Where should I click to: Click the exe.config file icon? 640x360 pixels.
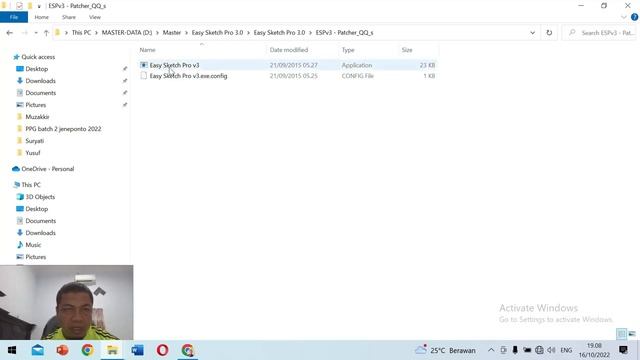pos(143,76)
